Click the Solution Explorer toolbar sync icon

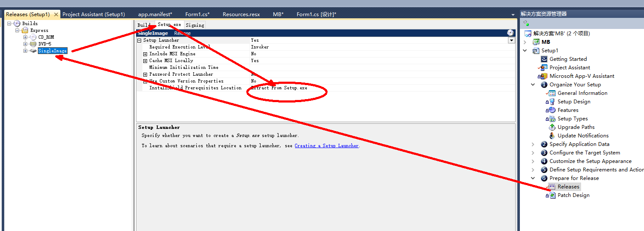point(526,23)
